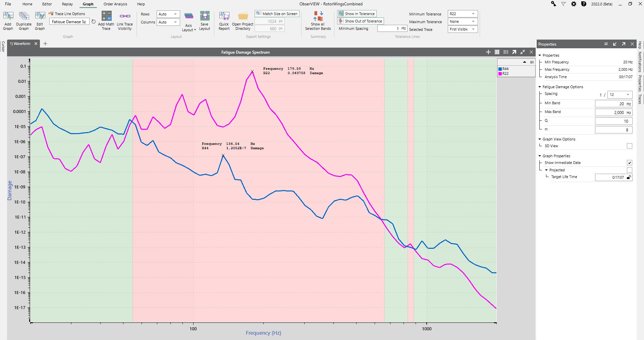This screenshot has height=340, width=644.
Task: Close the Fatigue Damage Spectrum graph
Action: (x=531, y=52)
